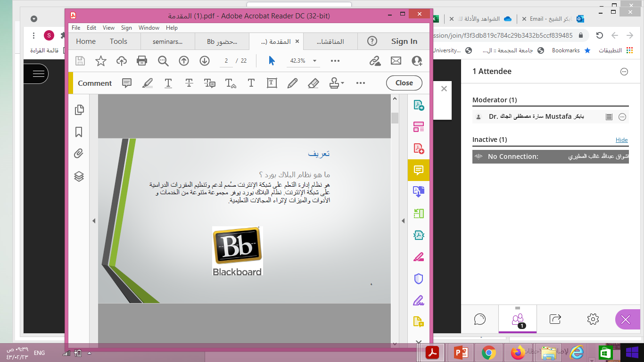
Task: Open Combine Files tool in right pane
Action: point(419,192)
